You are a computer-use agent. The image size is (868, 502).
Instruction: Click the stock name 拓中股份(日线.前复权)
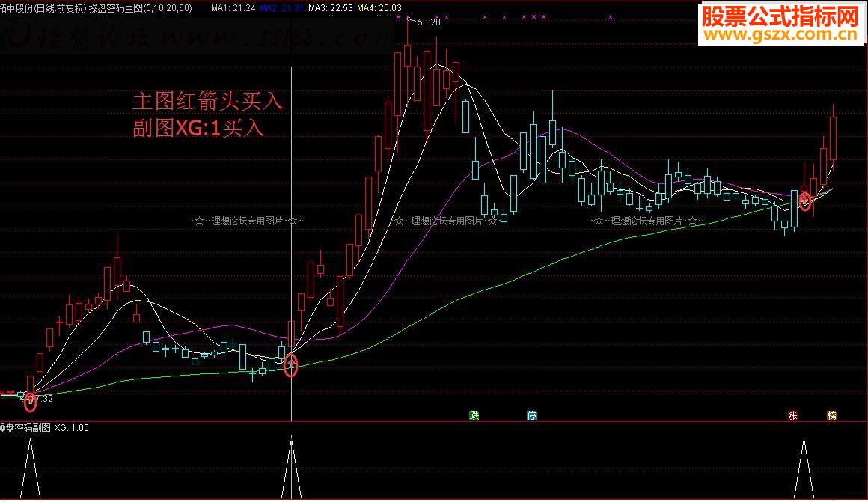(43, 8)
